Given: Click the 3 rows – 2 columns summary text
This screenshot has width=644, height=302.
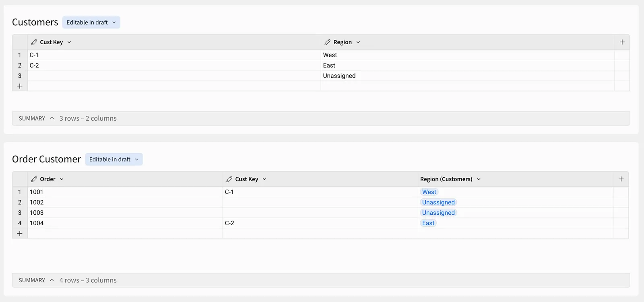Looking at the screenshot, I should tap(88, 119).
